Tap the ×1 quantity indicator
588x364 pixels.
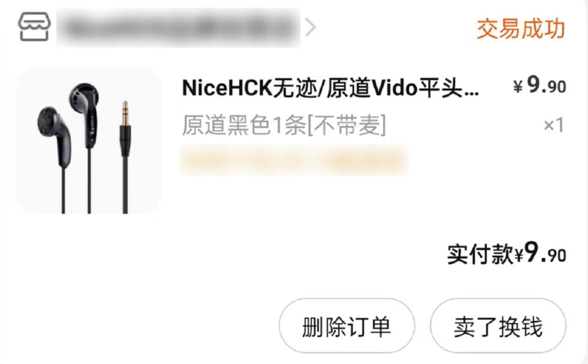click(554, 125)
